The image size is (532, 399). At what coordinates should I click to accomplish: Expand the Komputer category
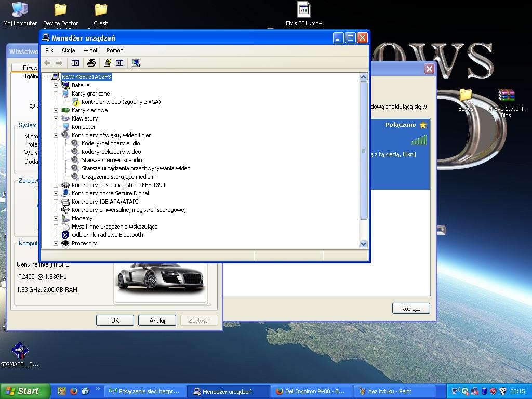click(56, 127)
